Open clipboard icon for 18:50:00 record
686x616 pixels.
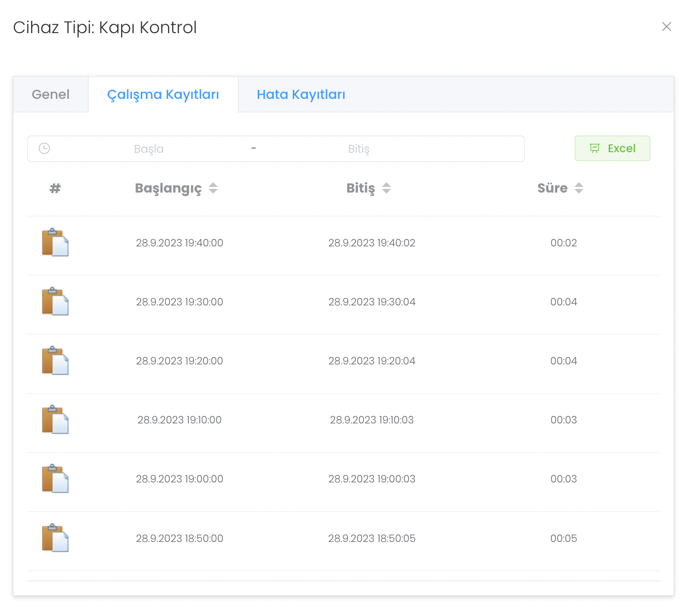(x=55, y=538)
